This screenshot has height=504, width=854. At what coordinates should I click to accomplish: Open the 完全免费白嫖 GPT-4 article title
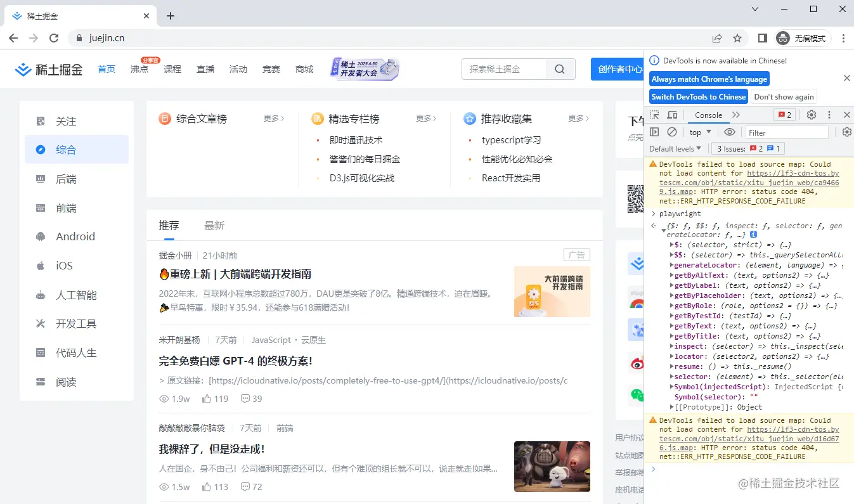[235, 361]
